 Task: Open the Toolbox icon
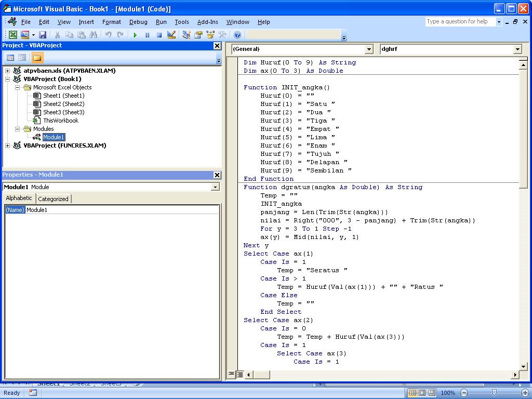pyautogui.click(x=222, y=35)
